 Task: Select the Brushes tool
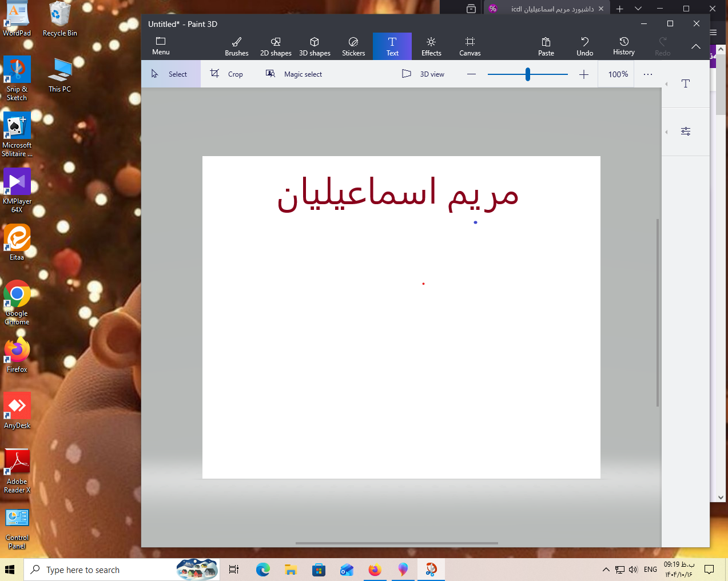coord(236,46)
